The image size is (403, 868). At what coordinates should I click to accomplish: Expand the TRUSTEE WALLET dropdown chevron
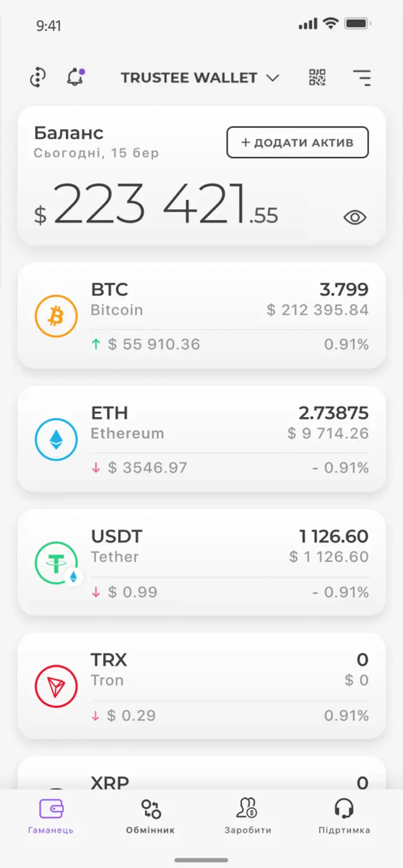click(x=273, y=78)
